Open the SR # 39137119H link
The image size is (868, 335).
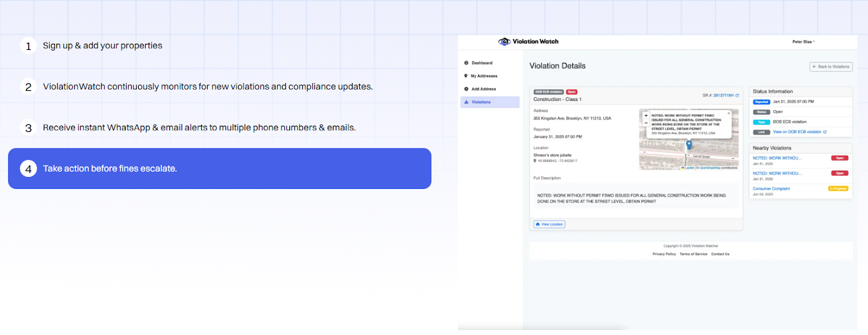coord(726,96)
